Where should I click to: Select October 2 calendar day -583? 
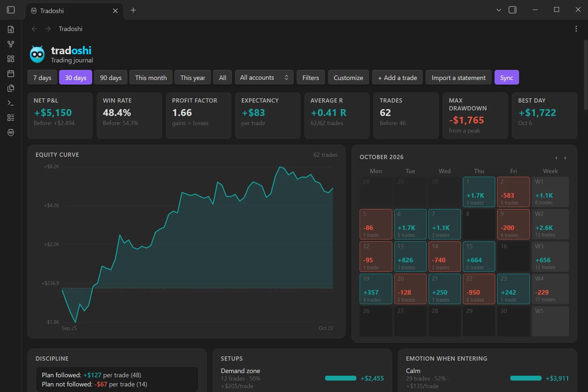tap(514, 192)
